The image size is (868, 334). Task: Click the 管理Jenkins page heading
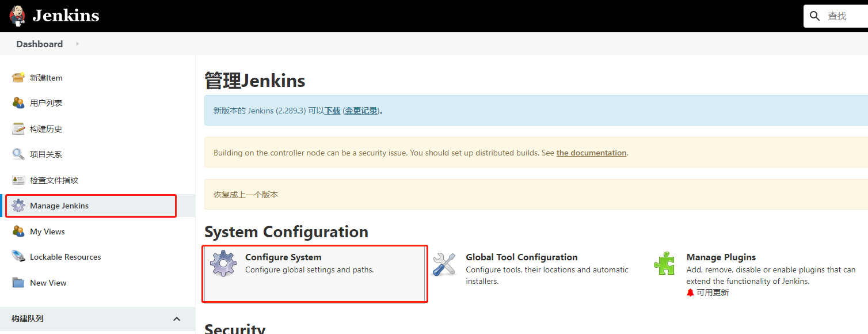255,81
